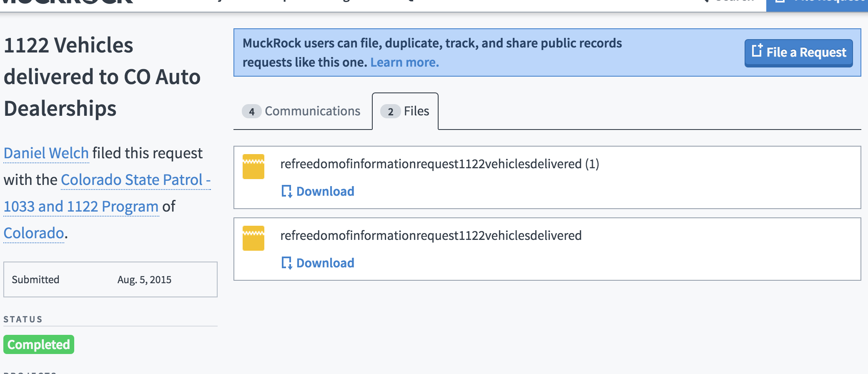Click the green Completed status badge
868x374 pixels.
click(x=39, y=344)
